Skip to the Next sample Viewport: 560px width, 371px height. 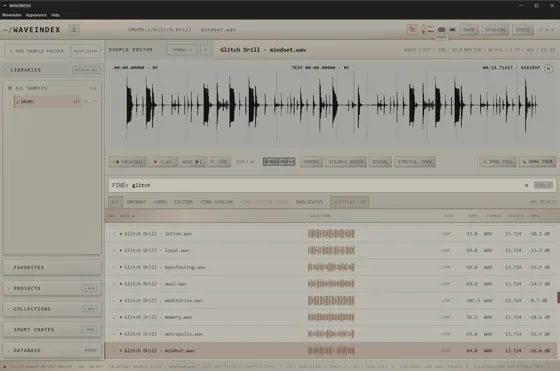click(191, 162)
